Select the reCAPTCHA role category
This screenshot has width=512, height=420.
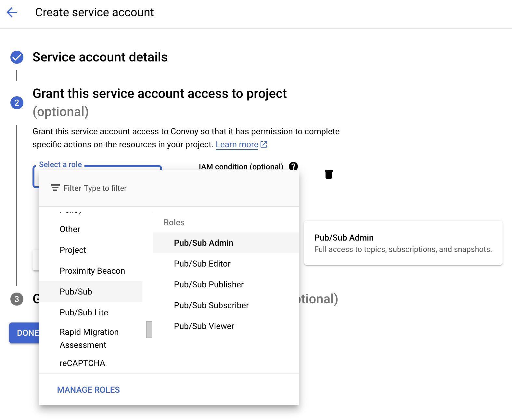[82, 363]
